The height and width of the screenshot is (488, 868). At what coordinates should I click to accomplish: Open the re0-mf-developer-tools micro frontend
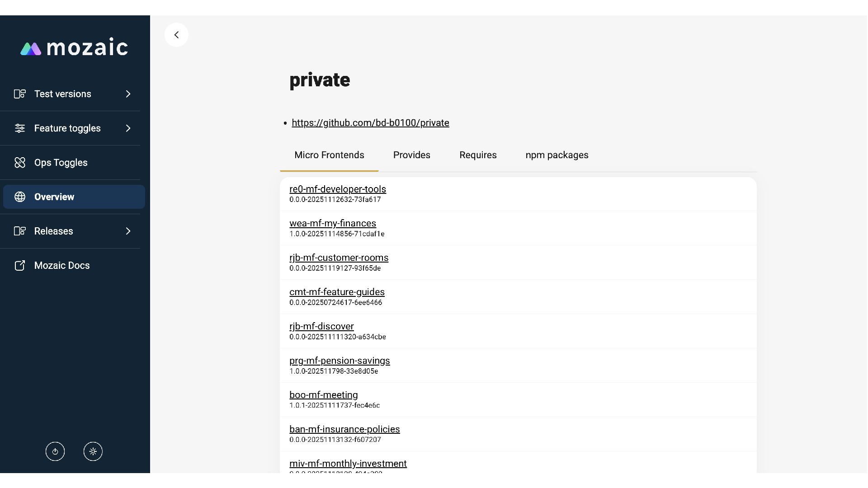(x=337, y=189)
